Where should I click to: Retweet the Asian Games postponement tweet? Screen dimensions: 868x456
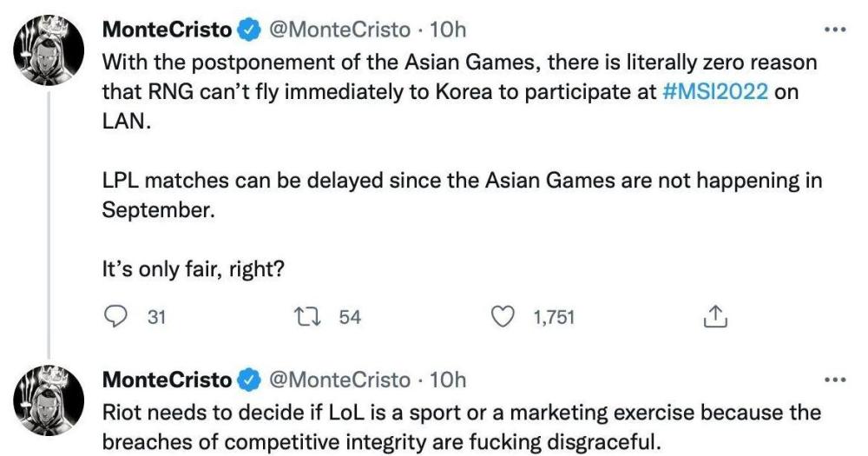[309, 318]
